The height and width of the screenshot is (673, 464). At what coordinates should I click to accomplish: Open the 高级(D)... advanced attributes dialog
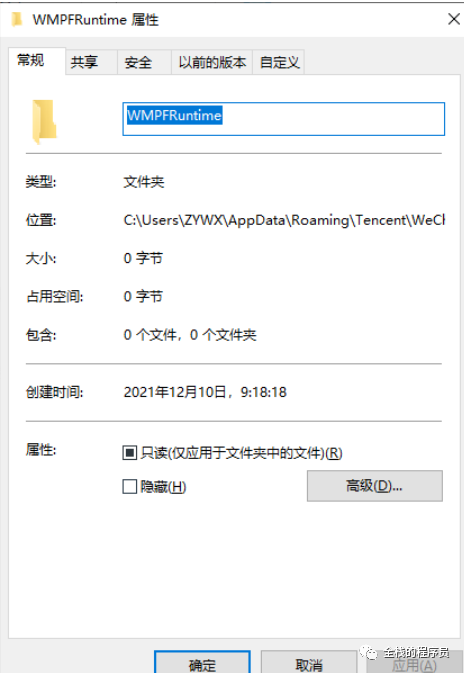pyautogui.click(x=375, y=486)
